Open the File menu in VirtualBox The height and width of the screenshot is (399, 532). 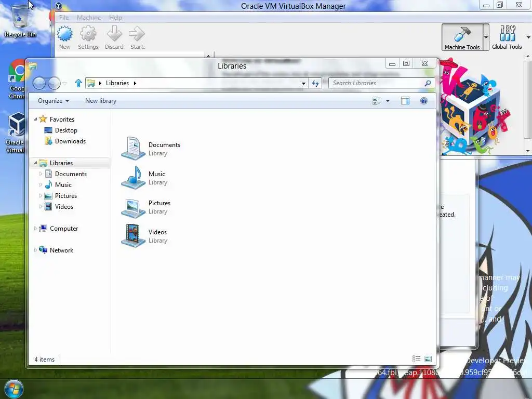(64, 18)
